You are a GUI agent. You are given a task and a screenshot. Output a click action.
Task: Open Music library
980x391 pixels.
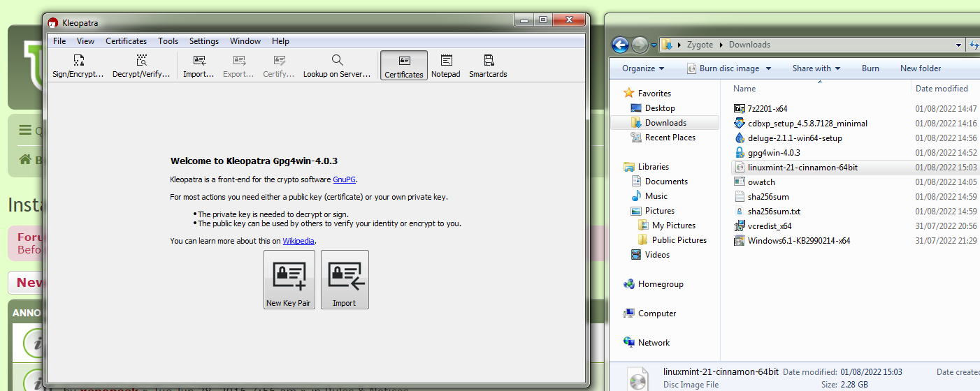649,196
